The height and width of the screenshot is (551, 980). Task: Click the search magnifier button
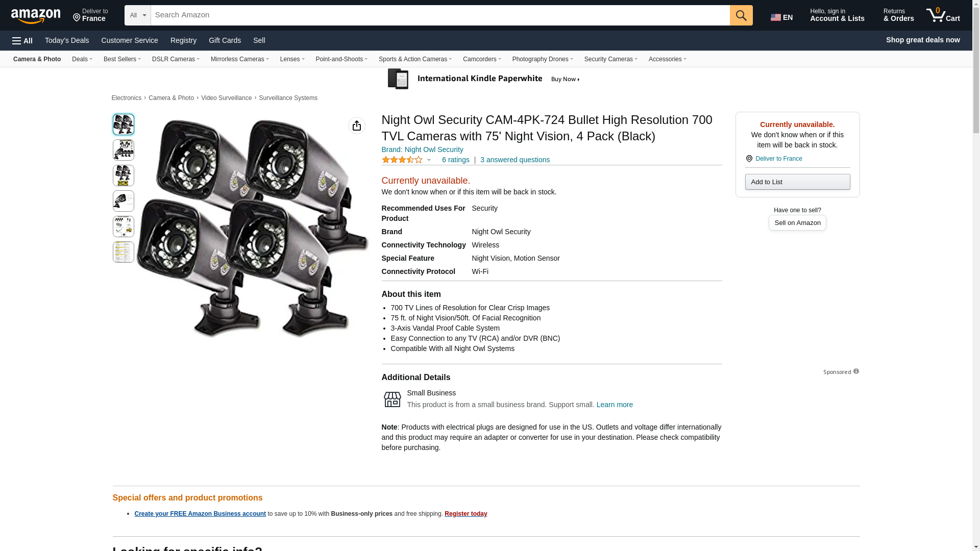741,15
